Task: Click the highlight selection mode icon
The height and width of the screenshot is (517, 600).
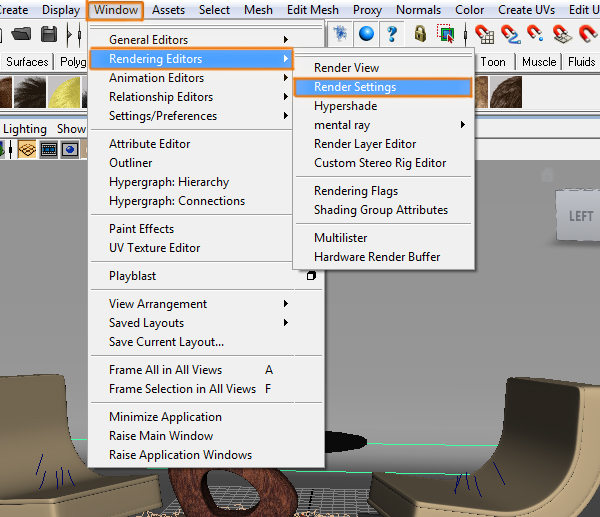Action: 445,34
